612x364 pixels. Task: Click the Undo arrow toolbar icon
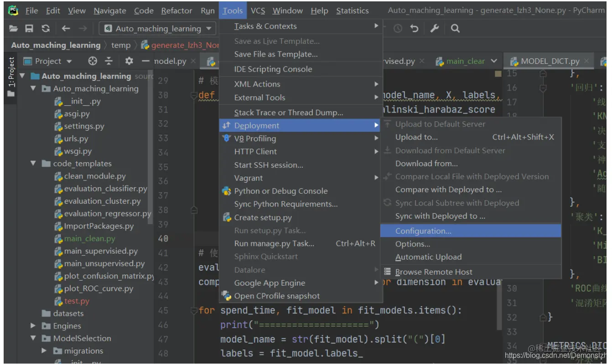[414, 28]
